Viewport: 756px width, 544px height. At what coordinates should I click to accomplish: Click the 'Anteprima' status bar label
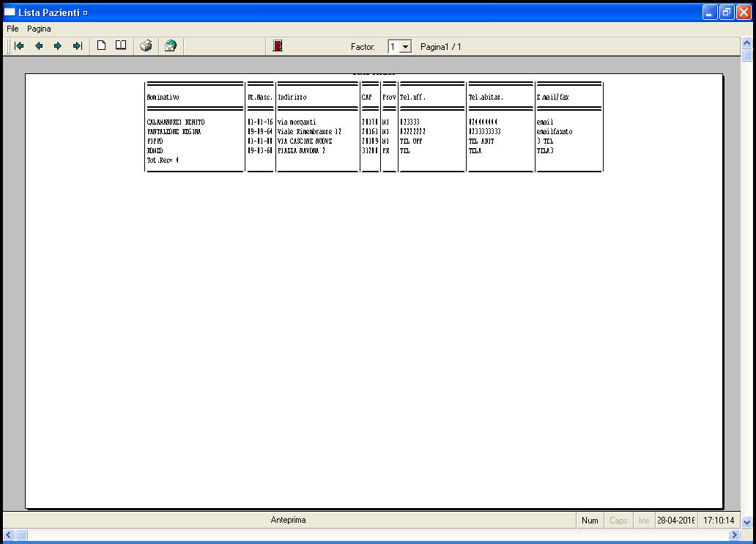pyautogui.click(x=289, y=520)
